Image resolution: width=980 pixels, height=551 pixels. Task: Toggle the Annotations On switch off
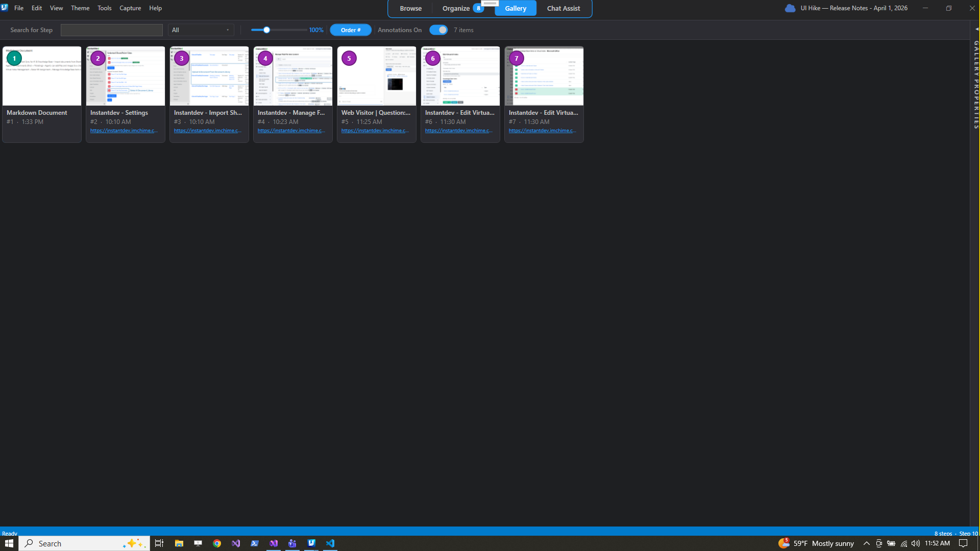(x=438, y=30)
